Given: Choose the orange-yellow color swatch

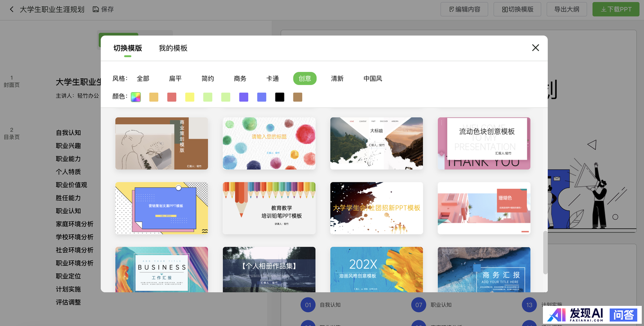Looking at the screenshot, I should pos(154,97).
